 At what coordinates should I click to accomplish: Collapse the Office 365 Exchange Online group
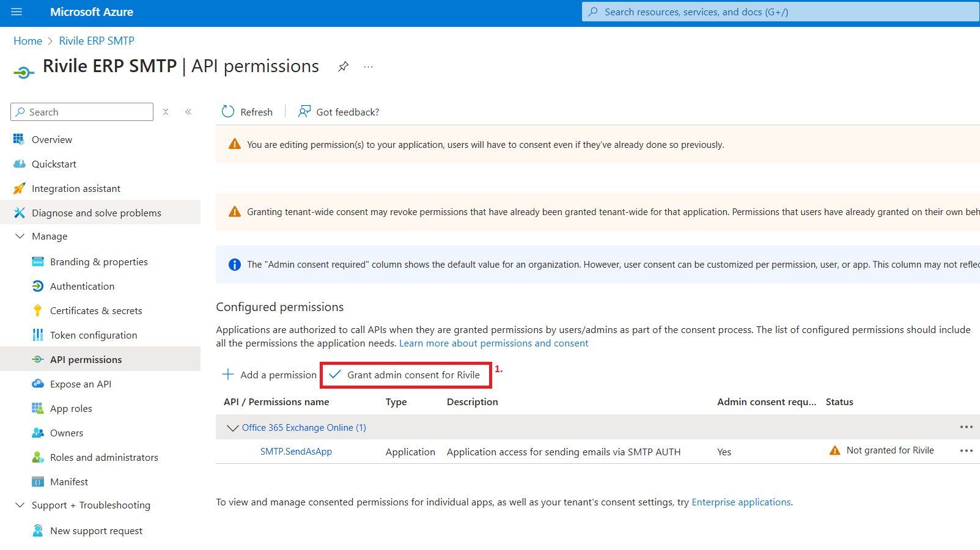(x=232, y=428)
